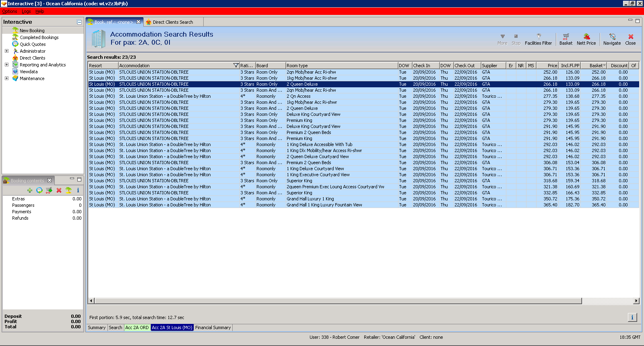Open the Logs menu
The height and width of the screenshot is (346, 644).
click(x=26, y=11)
